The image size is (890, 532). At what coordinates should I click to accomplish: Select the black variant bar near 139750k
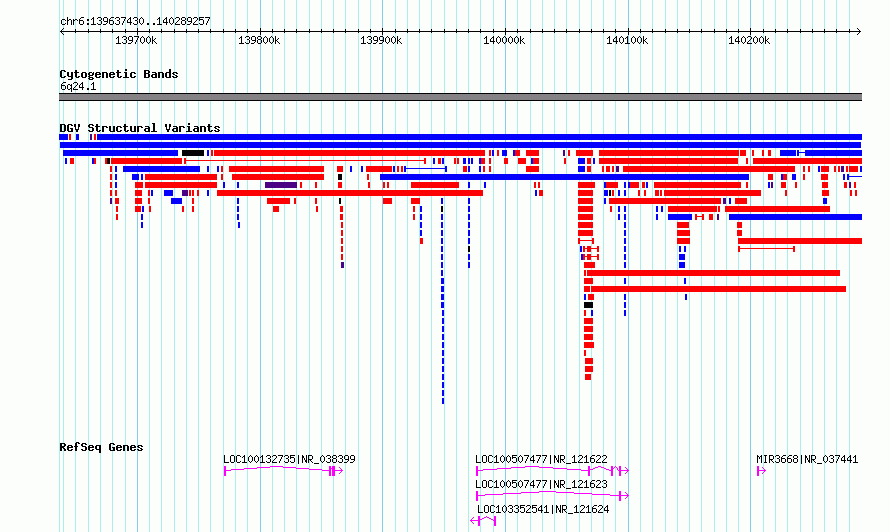click(193, 153)
